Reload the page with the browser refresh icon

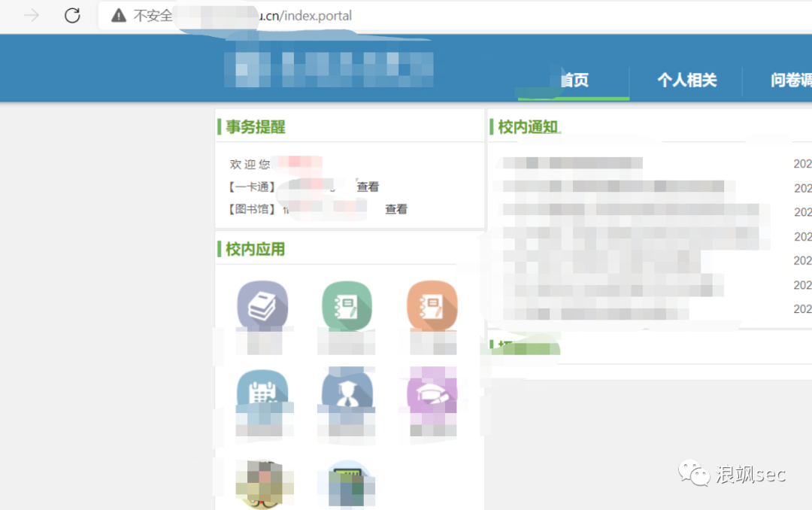72,16
